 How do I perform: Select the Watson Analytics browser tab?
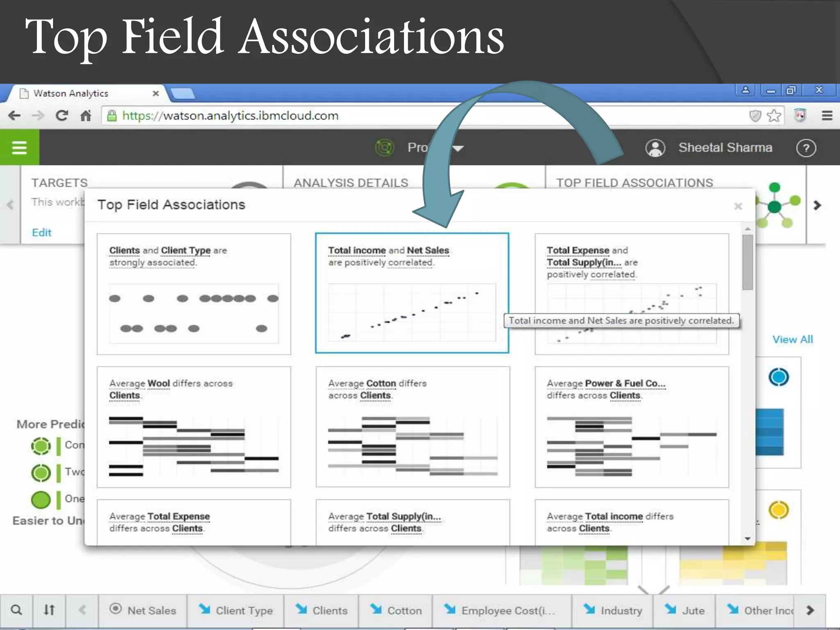(86, 94)
